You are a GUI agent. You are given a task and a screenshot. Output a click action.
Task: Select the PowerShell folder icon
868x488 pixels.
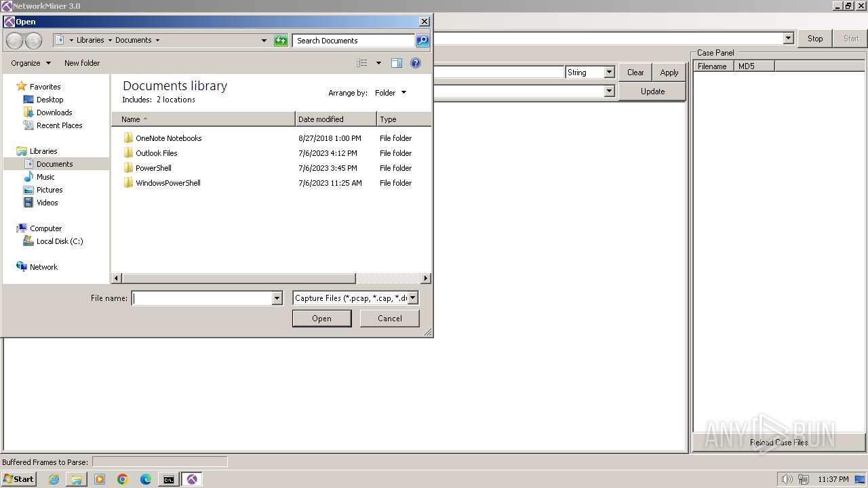(x=128, y=167)
